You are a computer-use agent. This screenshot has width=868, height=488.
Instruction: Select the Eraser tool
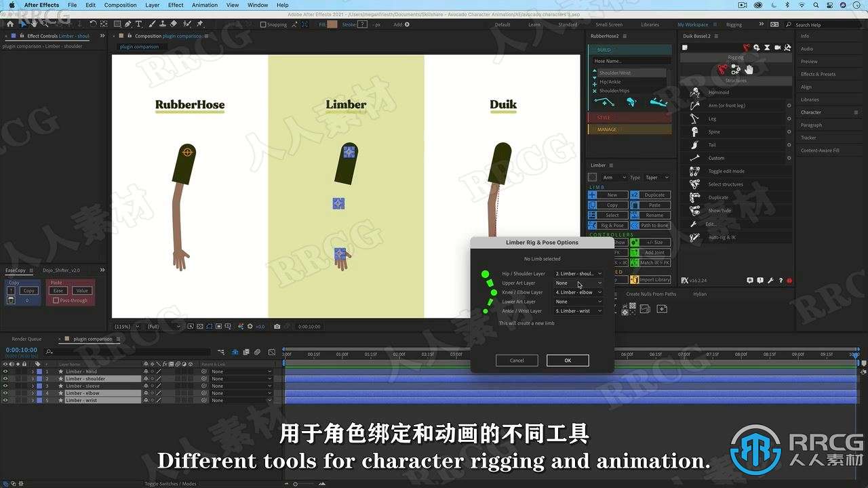coord(173,24)
